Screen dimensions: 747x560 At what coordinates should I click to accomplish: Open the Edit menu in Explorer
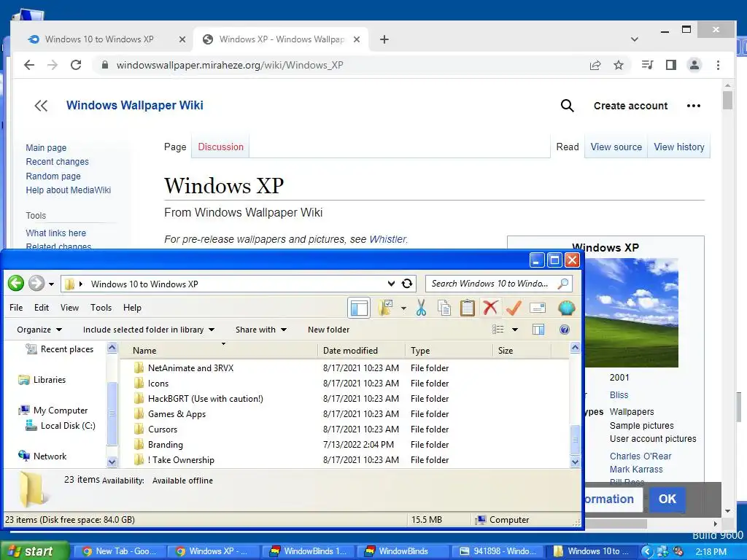coord(42,308)
